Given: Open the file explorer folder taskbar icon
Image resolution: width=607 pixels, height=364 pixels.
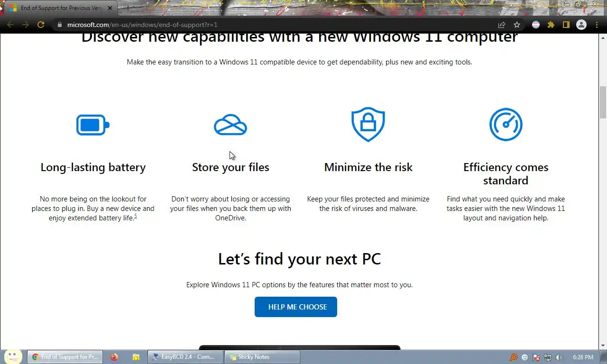Looking at the screenshot, I should point(136,357).
